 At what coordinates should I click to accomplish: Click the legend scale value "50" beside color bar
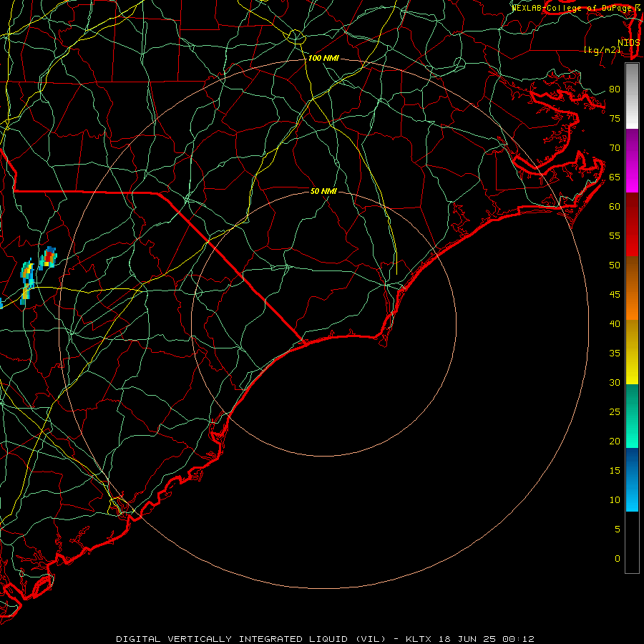point(615,265)
